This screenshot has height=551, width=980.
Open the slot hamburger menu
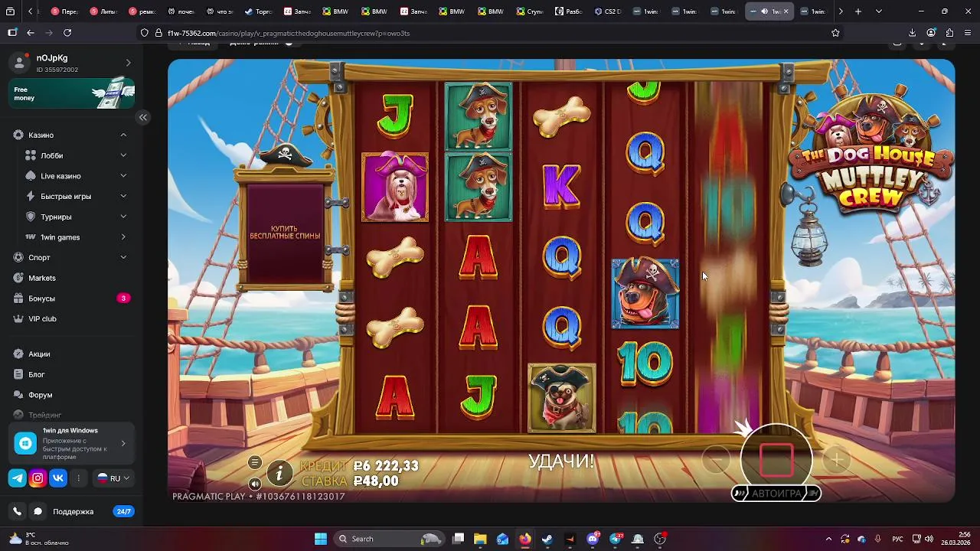(255, 462)
